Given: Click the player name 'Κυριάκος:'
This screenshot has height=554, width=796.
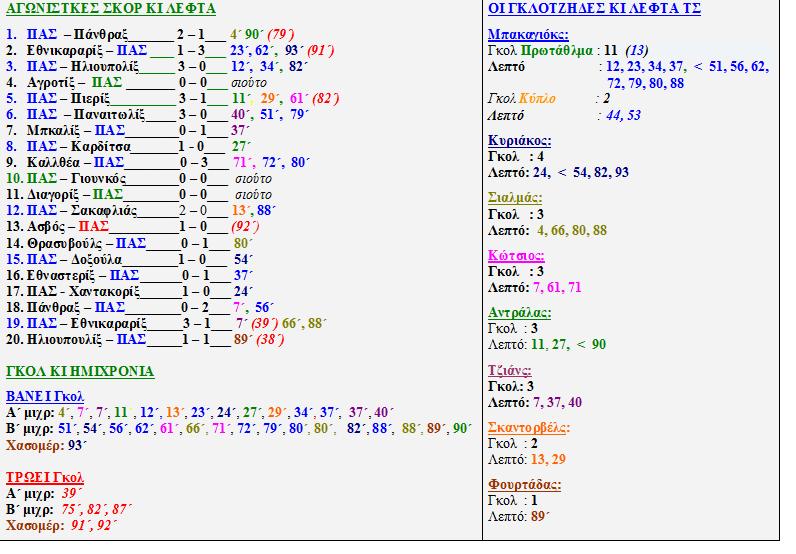Looking at the screenshot, I should (x=519, y=141).
